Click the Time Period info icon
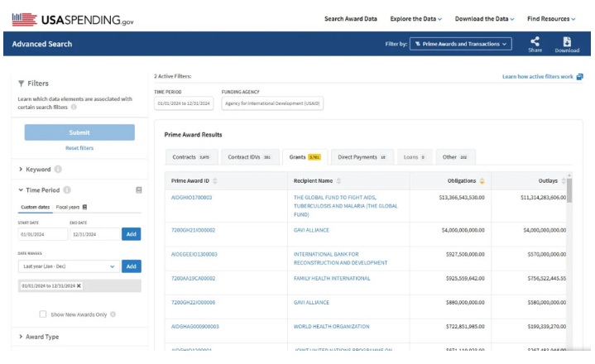This screenshot has height=364, width=595. (67, 190)
